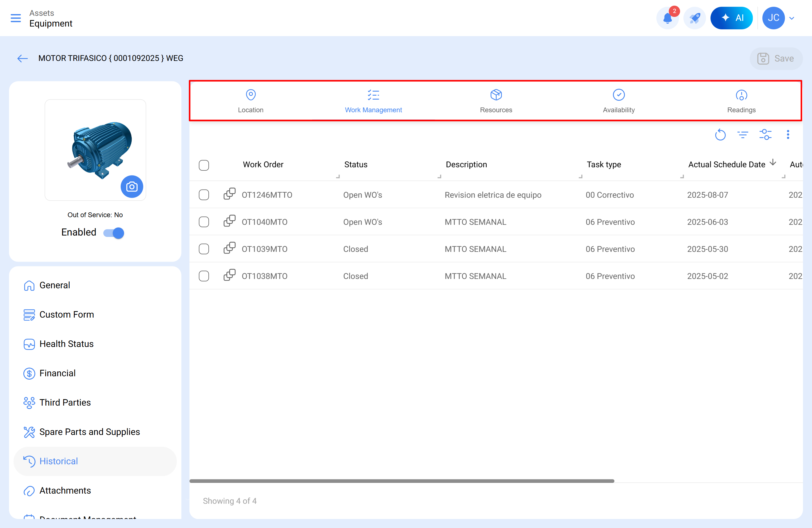Viewport: 812px width, 528px height.
Task: Sort by Actual Schedule Date arrow
Action: click(773, 163)
